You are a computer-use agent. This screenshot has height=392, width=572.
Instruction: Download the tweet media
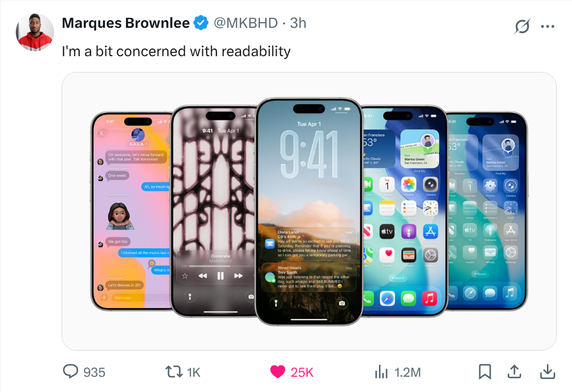pos(547,372)
